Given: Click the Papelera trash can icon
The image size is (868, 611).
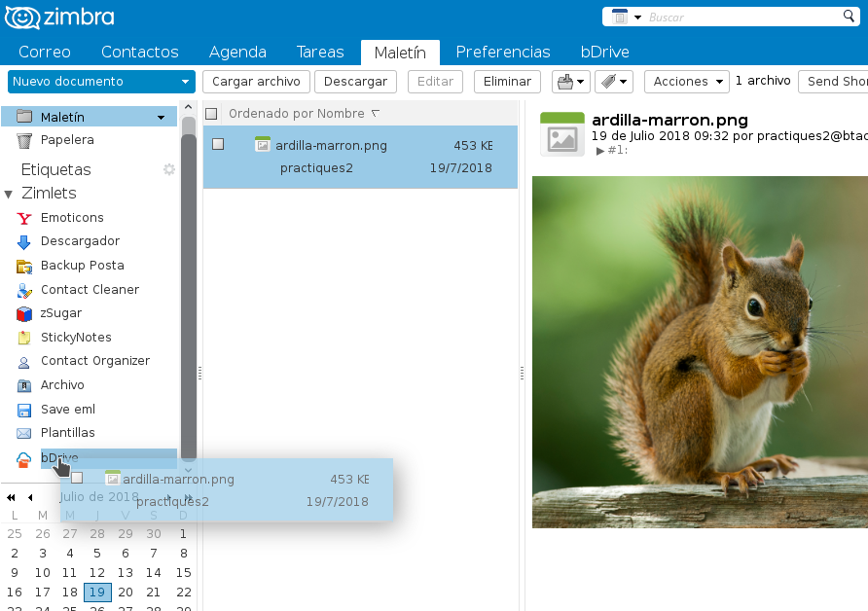Looking at the screenshot, I should 23,140.
